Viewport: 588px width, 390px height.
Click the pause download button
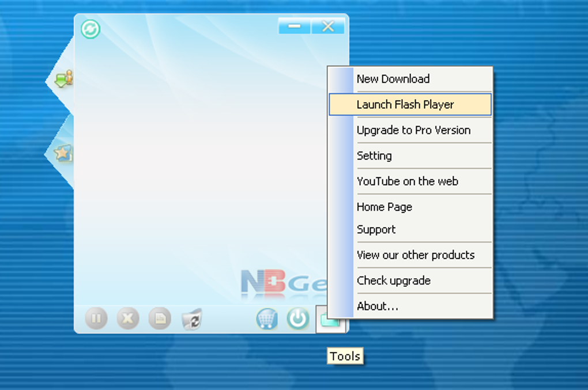(96, 319)
